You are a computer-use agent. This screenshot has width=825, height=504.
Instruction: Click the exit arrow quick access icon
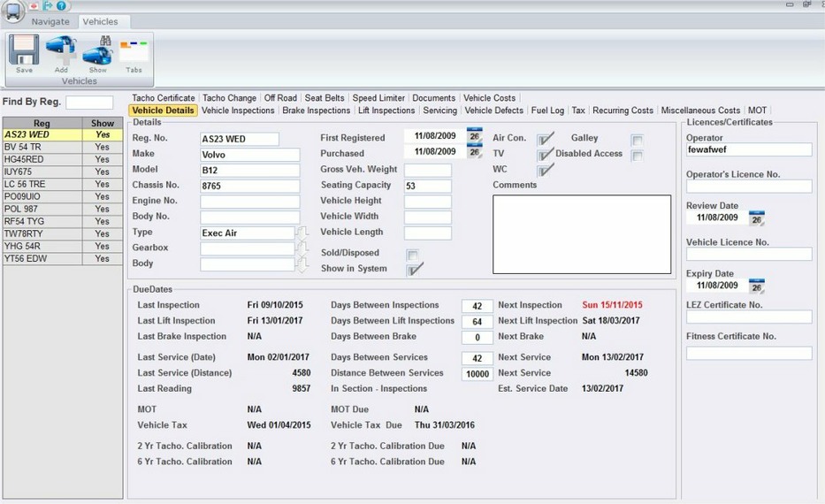click(48, 5)
